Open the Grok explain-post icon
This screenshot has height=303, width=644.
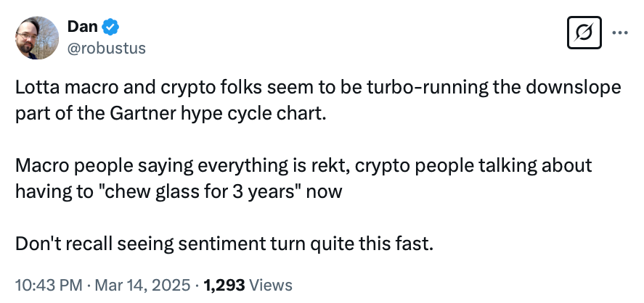coord(586,33)
